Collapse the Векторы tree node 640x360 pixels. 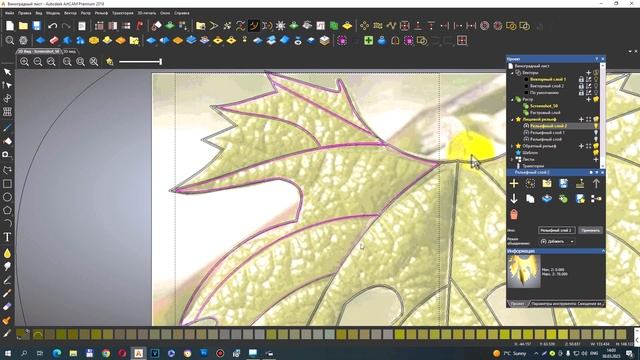pos(512,73)
